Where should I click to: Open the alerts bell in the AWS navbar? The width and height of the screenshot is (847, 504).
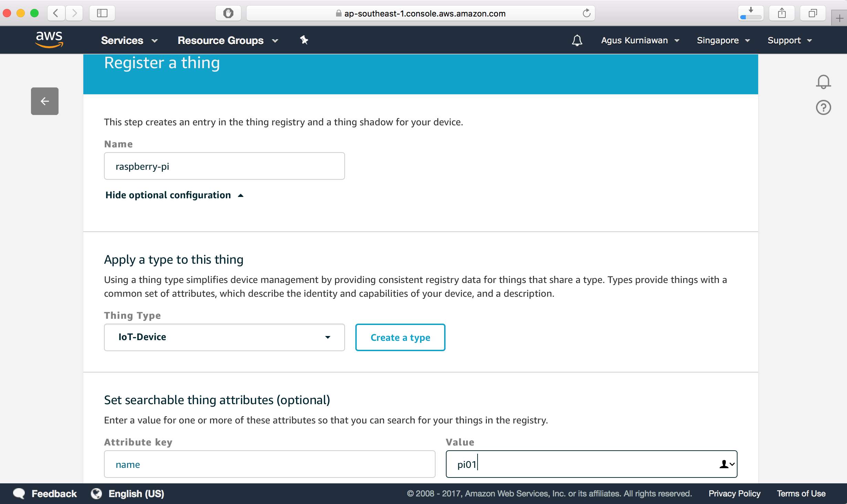click(577, 40)
